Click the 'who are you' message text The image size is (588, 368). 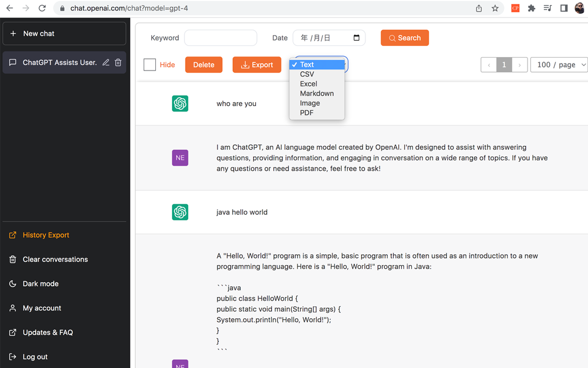coord(237,103)
